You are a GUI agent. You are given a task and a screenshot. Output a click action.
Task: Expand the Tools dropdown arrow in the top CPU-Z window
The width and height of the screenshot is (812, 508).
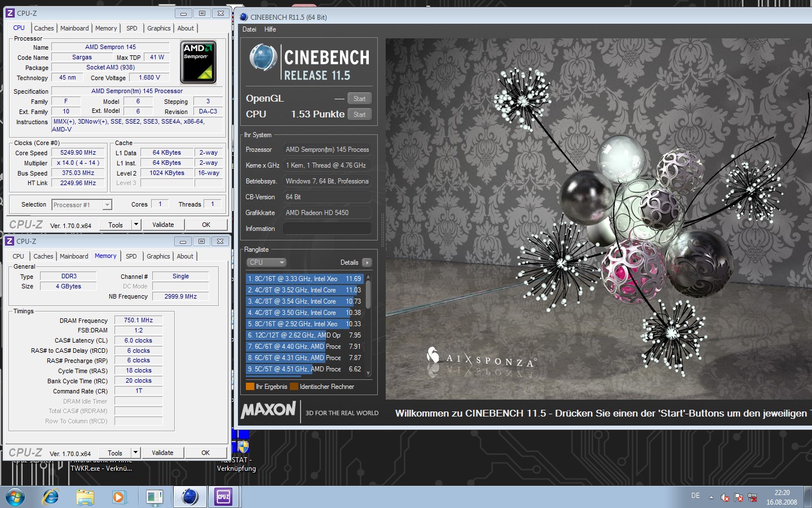tap(136, 225)
